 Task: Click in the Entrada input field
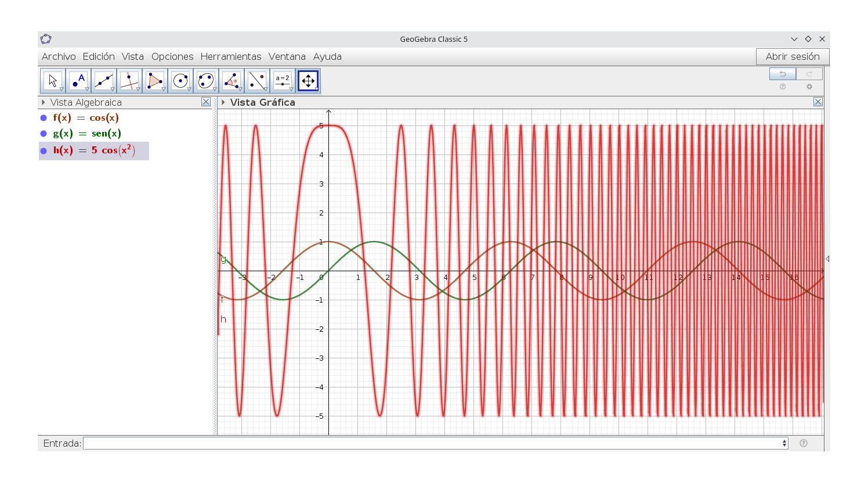pos(435,443)
